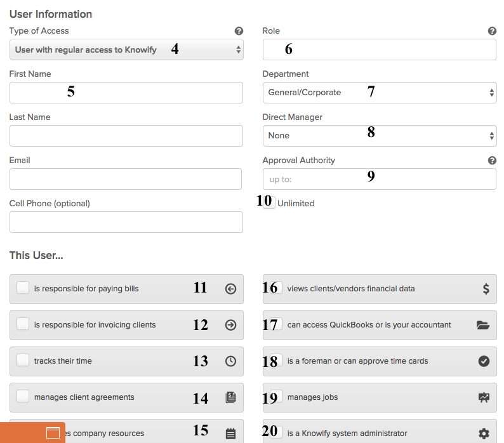Click the right-arrow icon beside invoicing clients
Screen dimensions: 504x443
coord(230,325)
